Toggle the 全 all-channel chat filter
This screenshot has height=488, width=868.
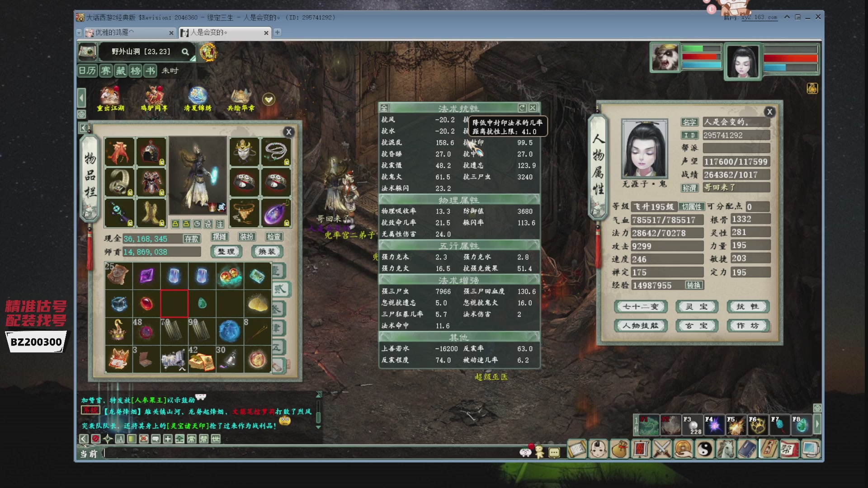click(x=179, y=439)
